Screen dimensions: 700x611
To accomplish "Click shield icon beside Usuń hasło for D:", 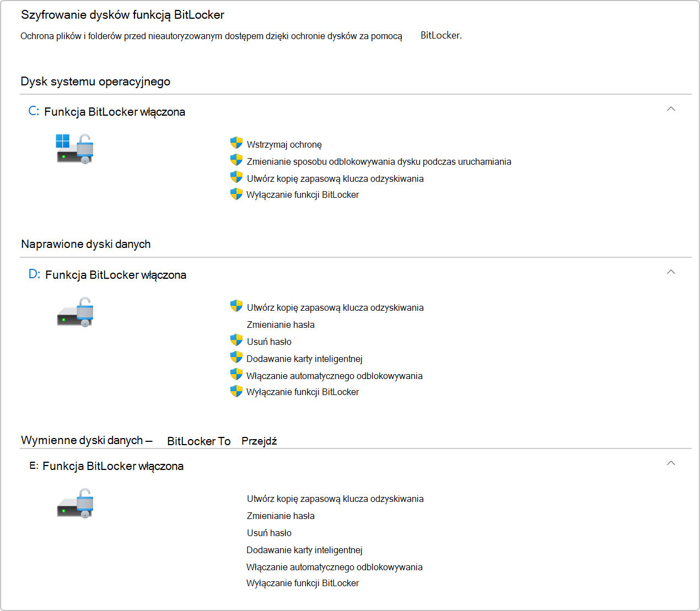I will coord(236,340).
